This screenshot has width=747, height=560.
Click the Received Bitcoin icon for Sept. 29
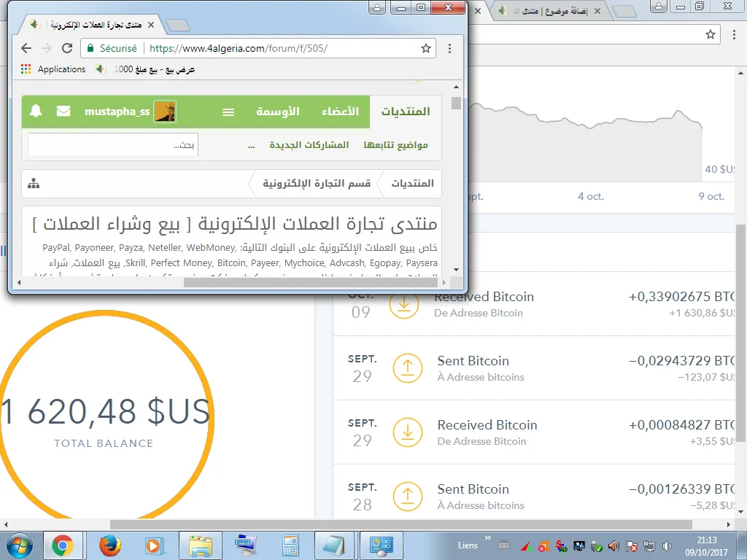point(407,432)
